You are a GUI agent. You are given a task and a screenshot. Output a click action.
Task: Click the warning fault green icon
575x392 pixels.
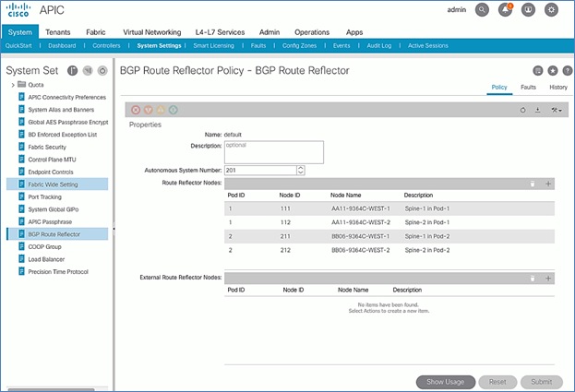[174, 110]
